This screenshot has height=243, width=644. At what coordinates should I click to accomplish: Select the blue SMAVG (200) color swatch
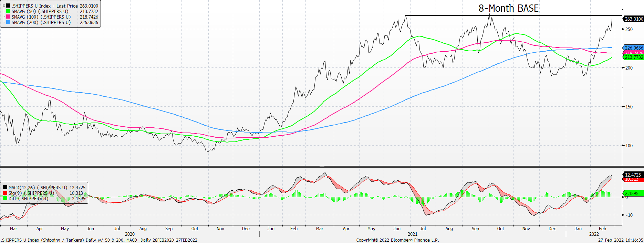(8, 22)
